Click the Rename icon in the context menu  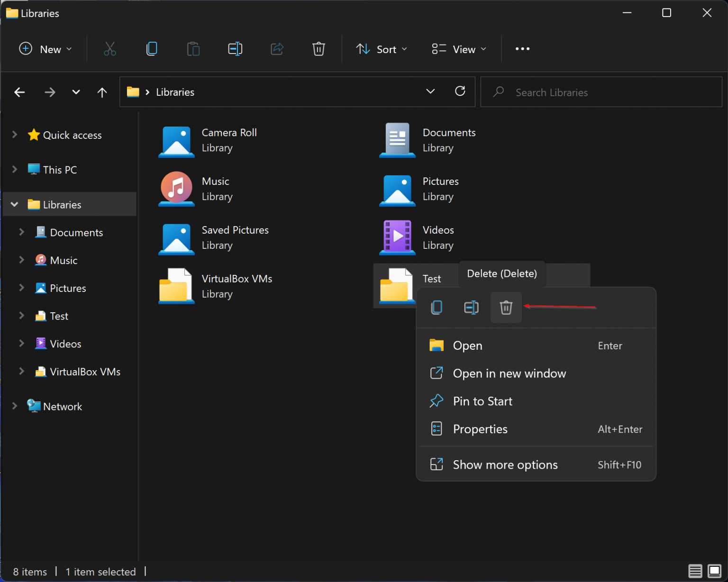[x=471, y=307]
